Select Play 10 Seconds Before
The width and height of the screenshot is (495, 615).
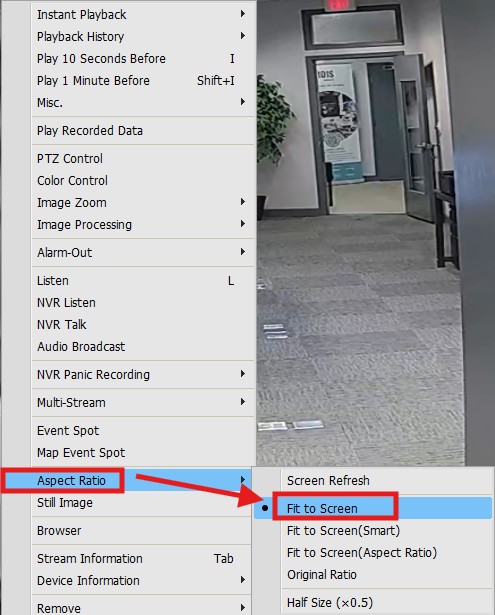tap(143, 58)
